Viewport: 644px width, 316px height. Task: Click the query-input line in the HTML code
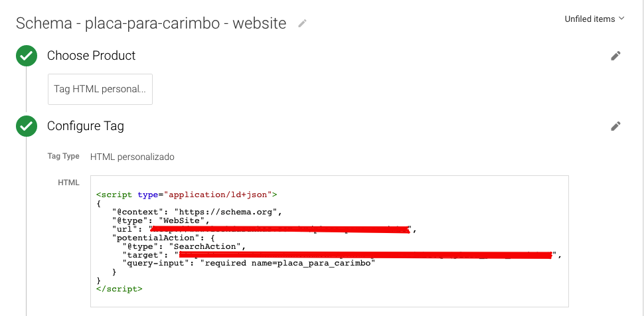click(249, 264)
